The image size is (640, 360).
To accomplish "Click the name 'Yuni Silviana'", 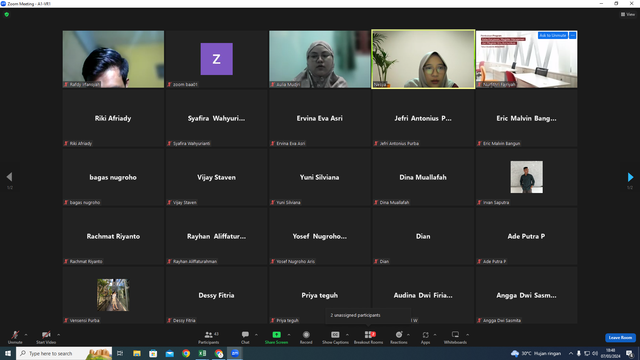I will (x=320, y=177).
